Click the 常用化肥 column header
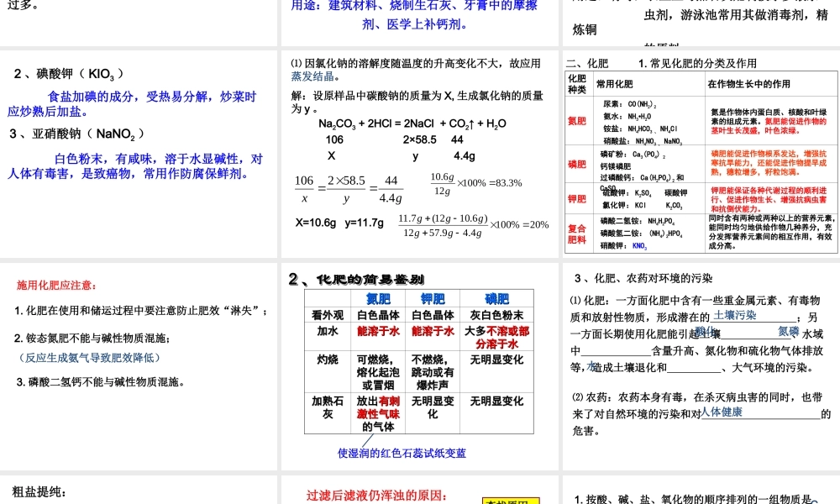Screen dimensions: 840x504 [615, 84]
